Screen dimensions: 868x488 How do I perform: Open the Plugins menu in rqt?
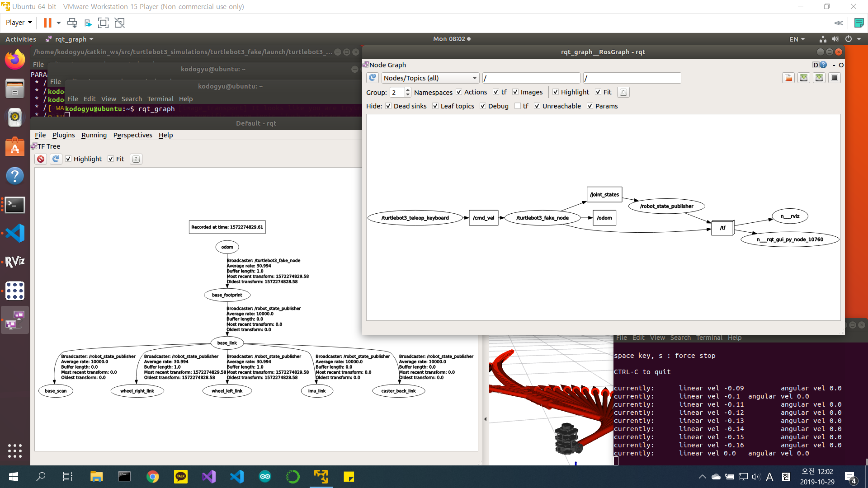click(x=63, y=135)
